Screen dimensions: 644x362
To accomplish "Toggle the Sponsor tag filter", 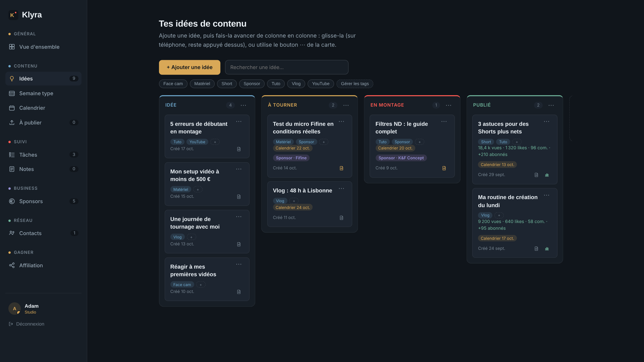I will click(x=252, y=84).
